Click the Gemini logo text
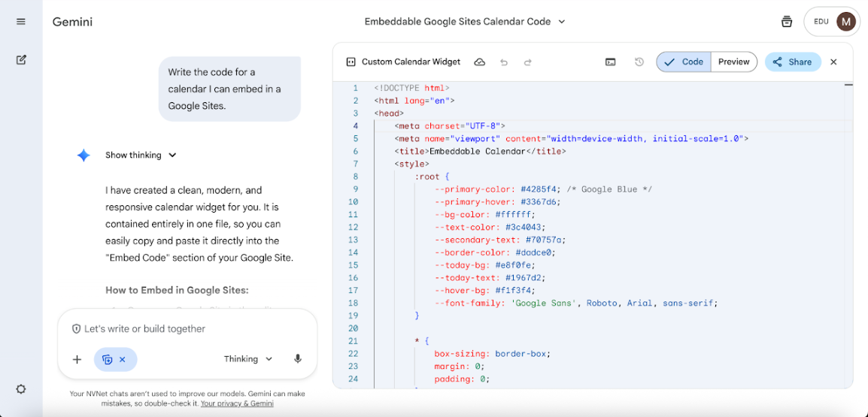Image resolution: width=868 pixels, height=417 pixels. point(72,22)
